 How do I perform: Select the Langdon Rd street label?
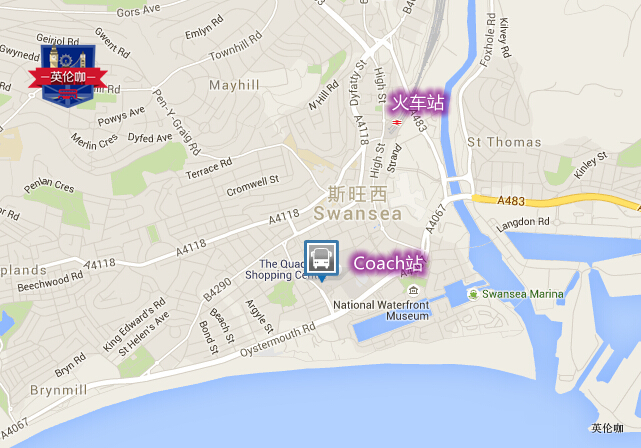pyautogui.click(x=523, y=224)
